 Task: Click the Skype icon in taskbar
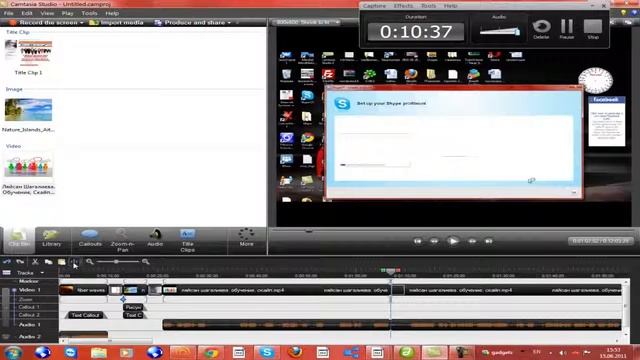[x=267, y=352]
